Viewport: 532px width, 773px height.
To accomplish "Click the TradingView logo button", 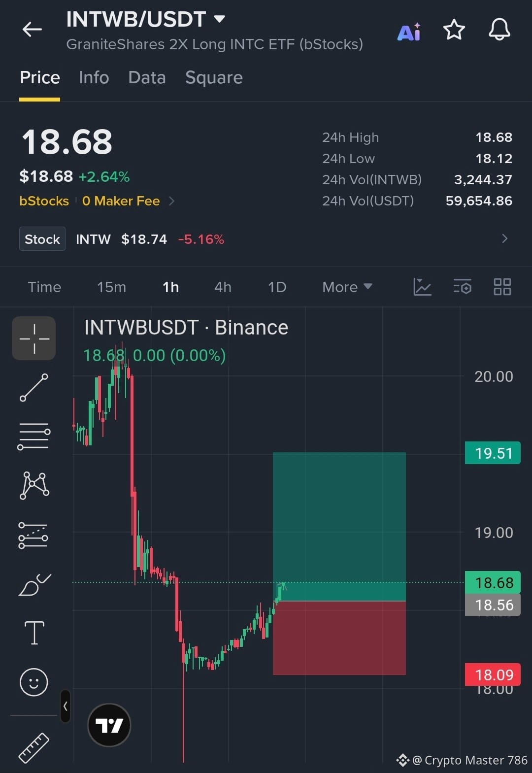I will pyautogui.click(x=109, y=725).
